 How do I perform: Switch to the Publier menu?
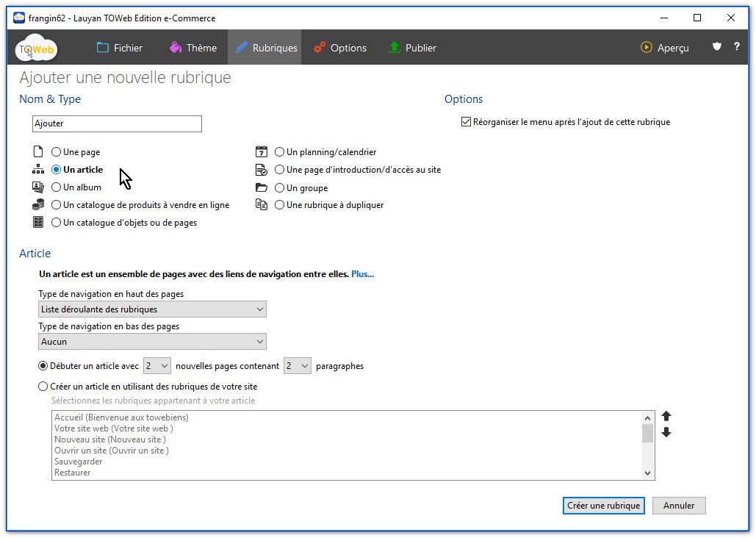(x=411, y=48)
